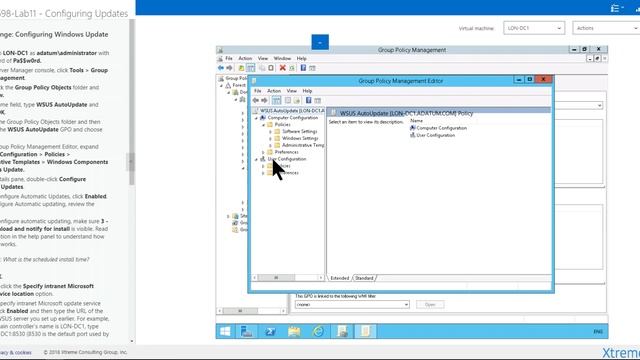Open Server Manager from the taskbar
The width and height of the screenshot is (640, 360).
point(247,331)
